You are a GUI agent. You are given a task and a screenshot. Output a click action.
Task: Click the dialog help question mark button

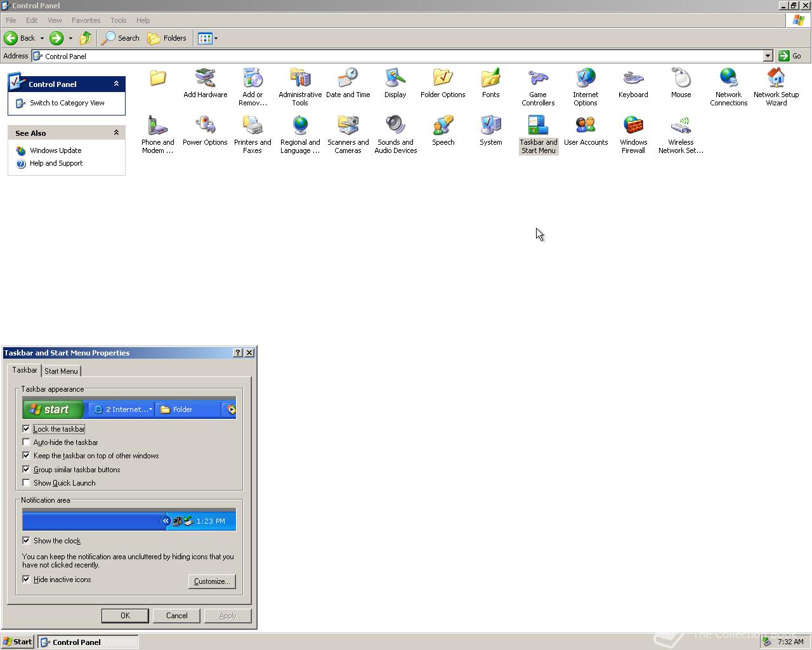point(238,353)
